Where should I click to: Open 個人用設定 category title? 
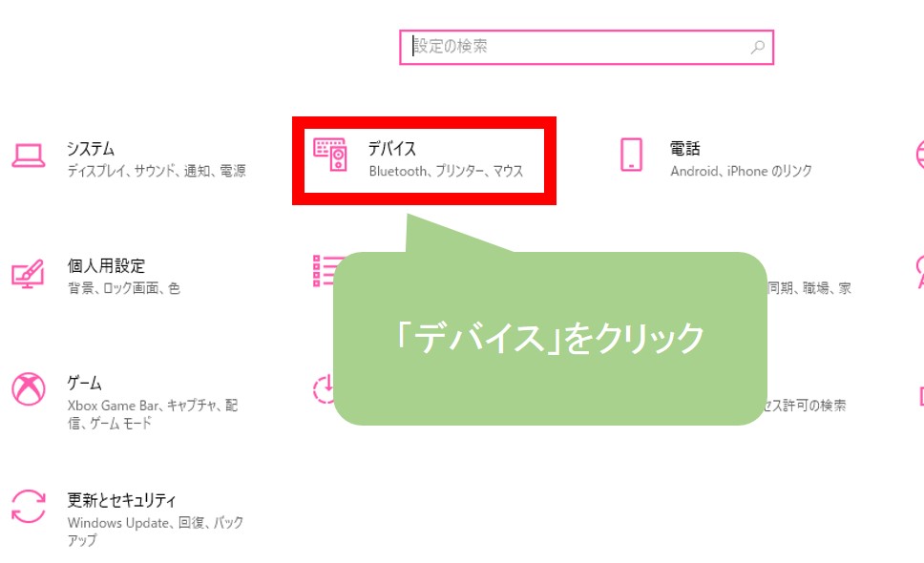106,265
